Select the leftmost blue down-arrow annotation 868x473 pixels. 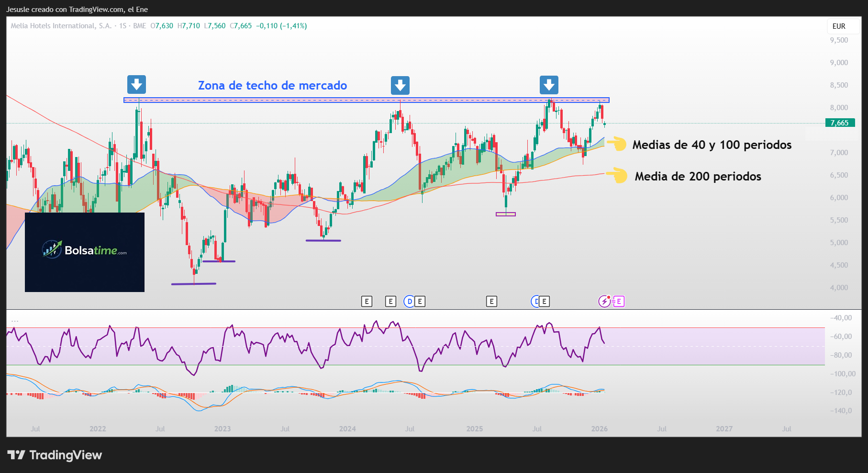(136, 85)
